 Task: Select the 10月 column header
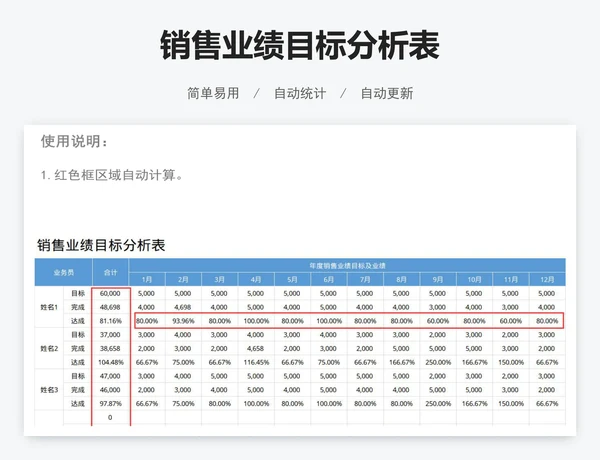(x=474, y=279)
